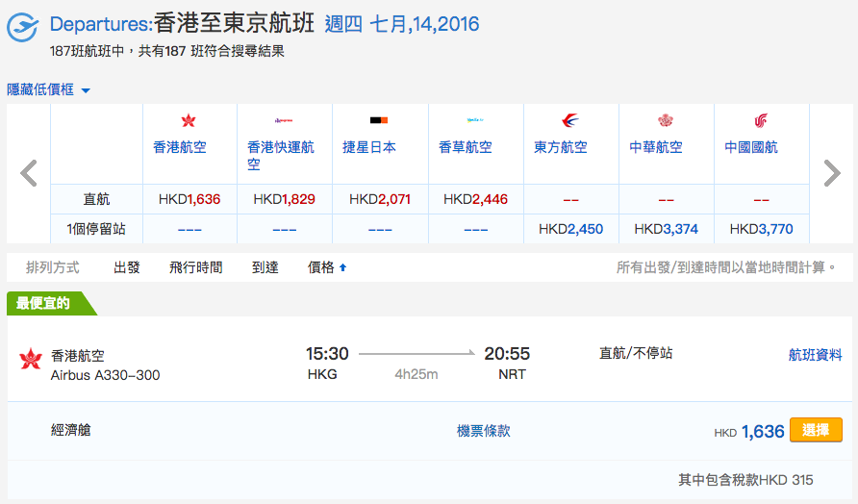Click the 4h25m duration text
Image resolution: width=858 pixels, height=504 pixels.
click(x=416, y=374)
